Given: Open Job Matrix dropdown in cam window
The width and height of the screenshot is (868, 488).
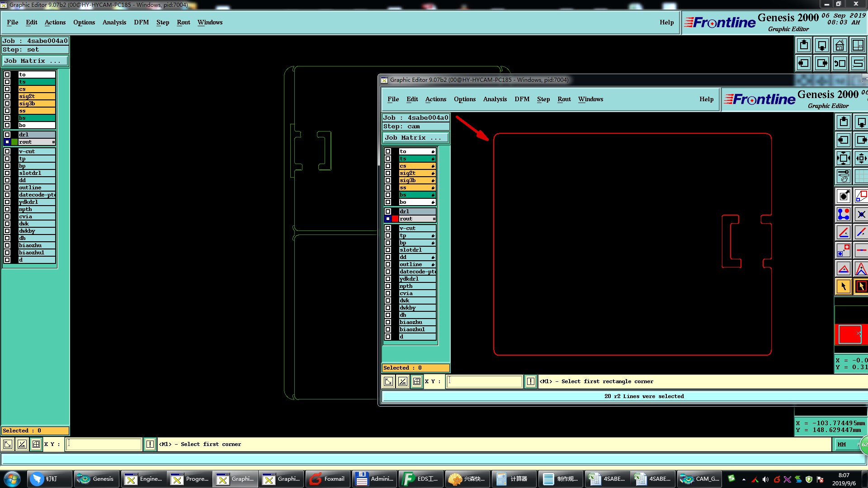Looking at the screenshot, I should (x=416, y=138).
